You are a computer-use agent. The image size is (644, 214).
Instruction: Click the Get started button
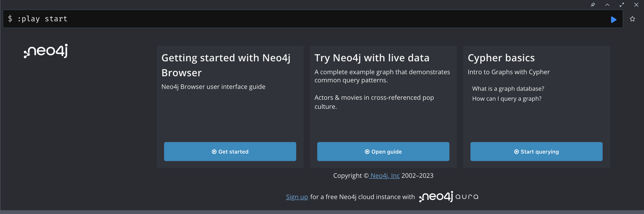click(230, 152)
